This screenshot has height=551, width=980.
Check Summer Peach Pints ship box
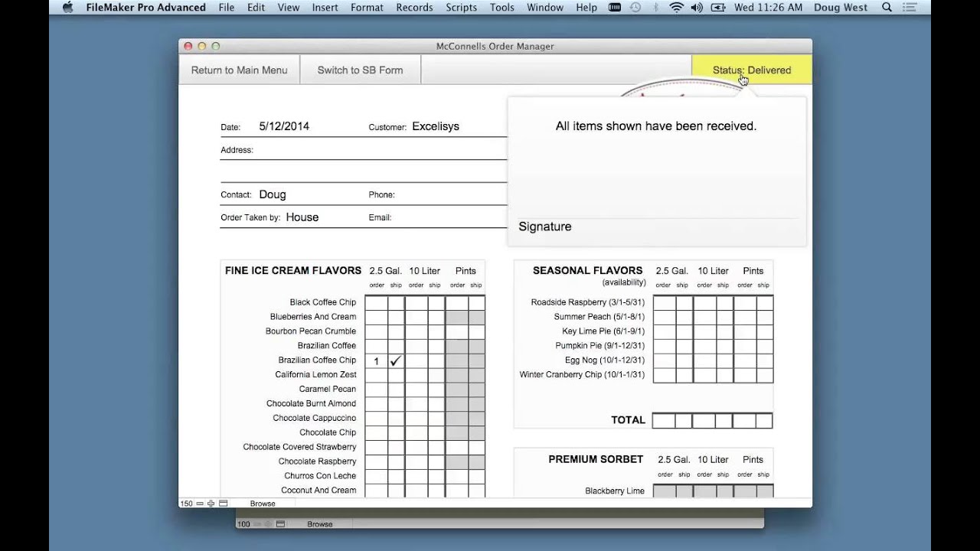coord(764,317)
